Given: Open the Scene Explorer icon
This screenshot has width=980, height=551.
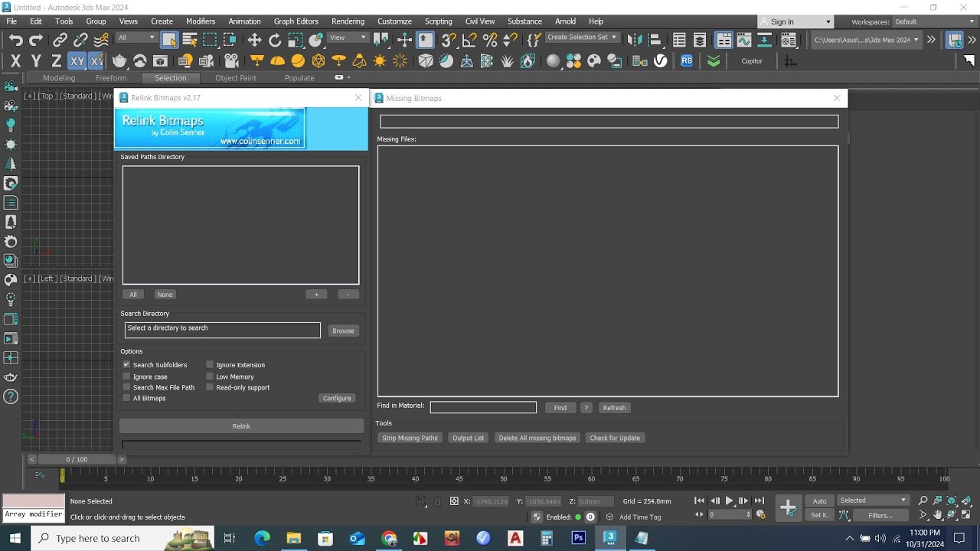Looking at the screenshot, I should [x=679, y=40].
